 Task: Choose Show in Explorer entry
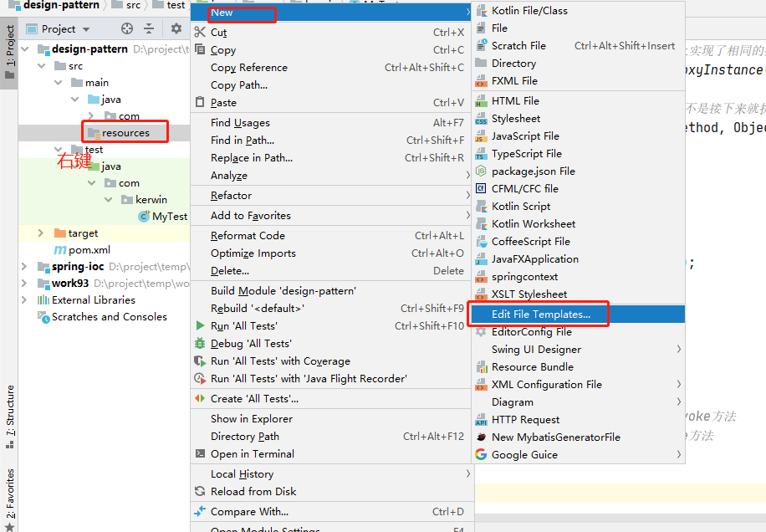[x=332, y=419]
